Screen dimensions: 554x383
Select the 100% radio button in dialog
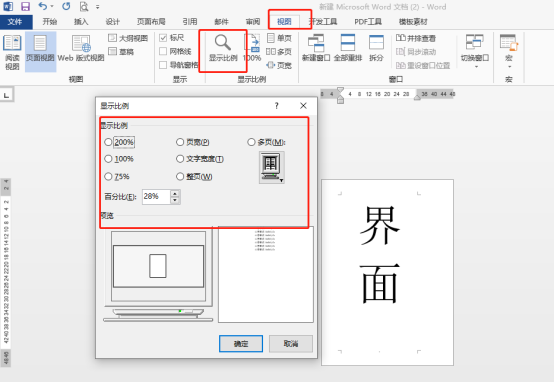(108, 159)
